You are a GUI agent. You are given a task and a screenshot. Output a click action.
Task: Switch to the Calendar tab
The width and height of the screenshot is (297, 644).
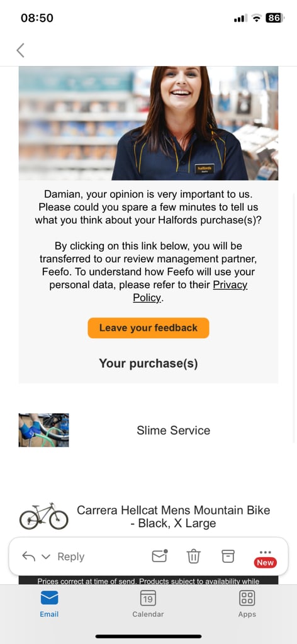[148, 604]
